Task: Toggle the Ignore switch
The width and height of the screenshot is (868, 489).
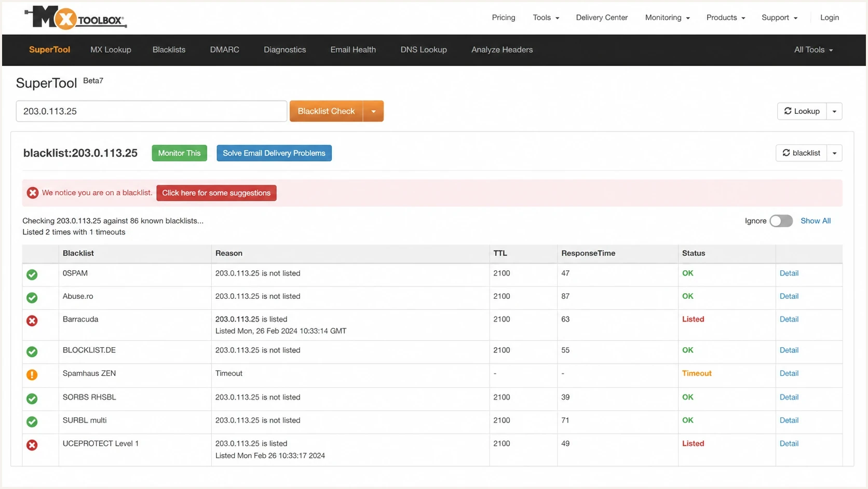Action: [781, 221]
